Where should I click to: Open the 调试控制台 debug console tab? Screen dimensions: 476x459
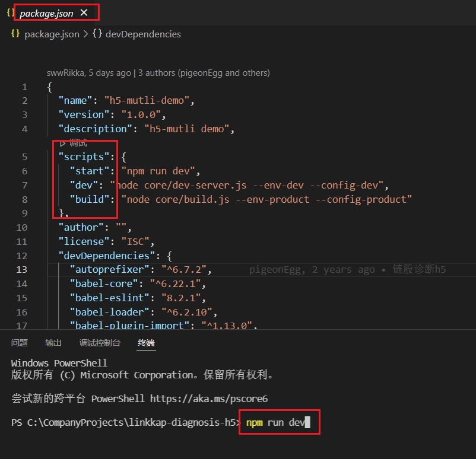click(100, 343)
